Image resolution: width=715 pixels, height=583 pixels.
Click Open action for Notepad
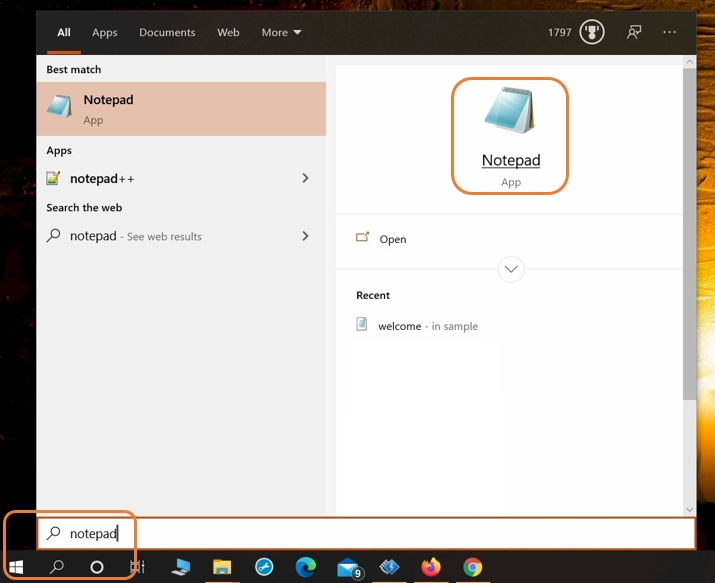click(393, 239)
